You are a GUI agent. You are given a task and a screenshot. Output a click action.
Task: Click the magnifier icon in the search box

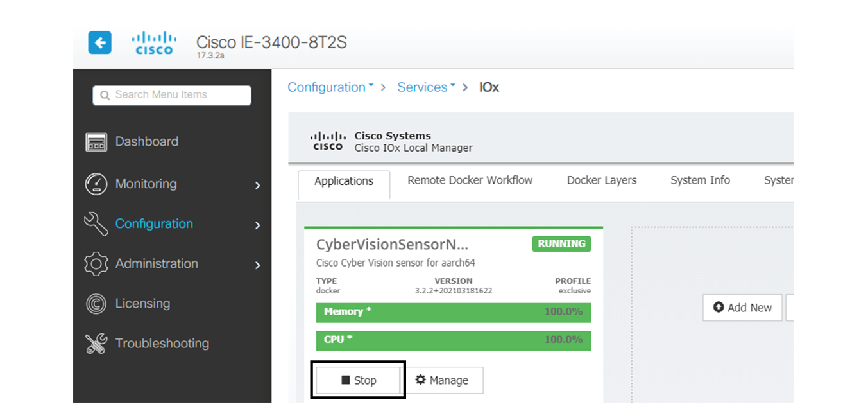coord(105,95)
